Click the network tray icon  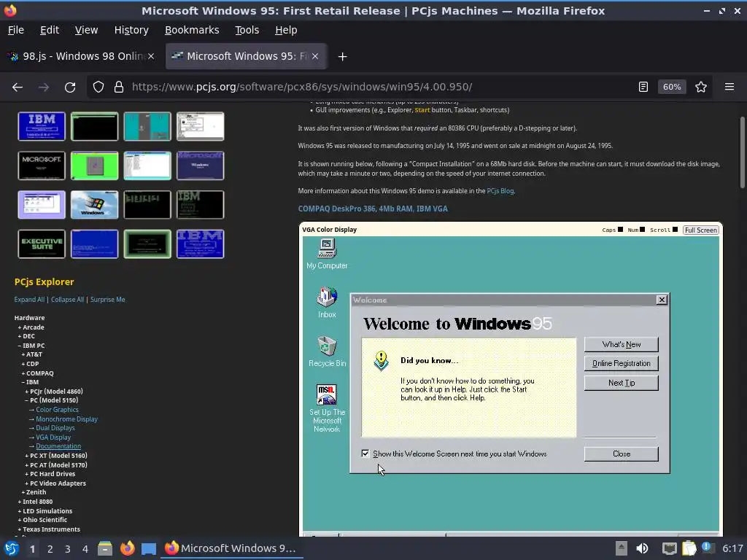tap(670, 548)
